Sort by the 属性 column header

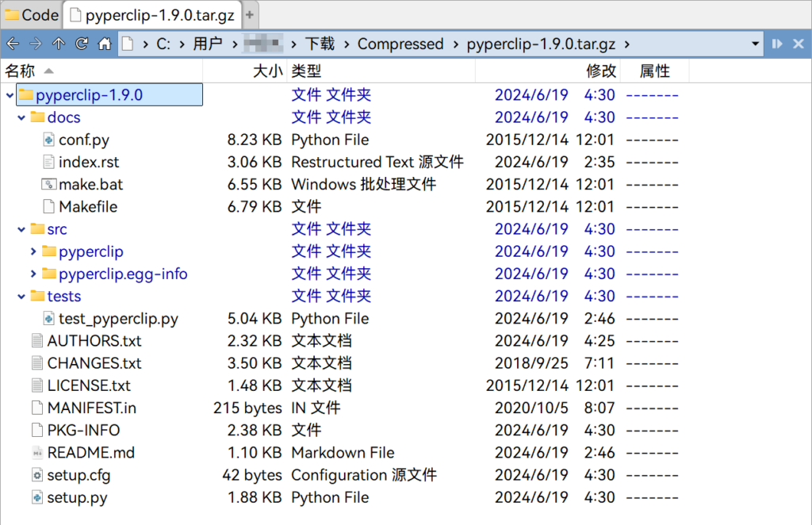654,71
